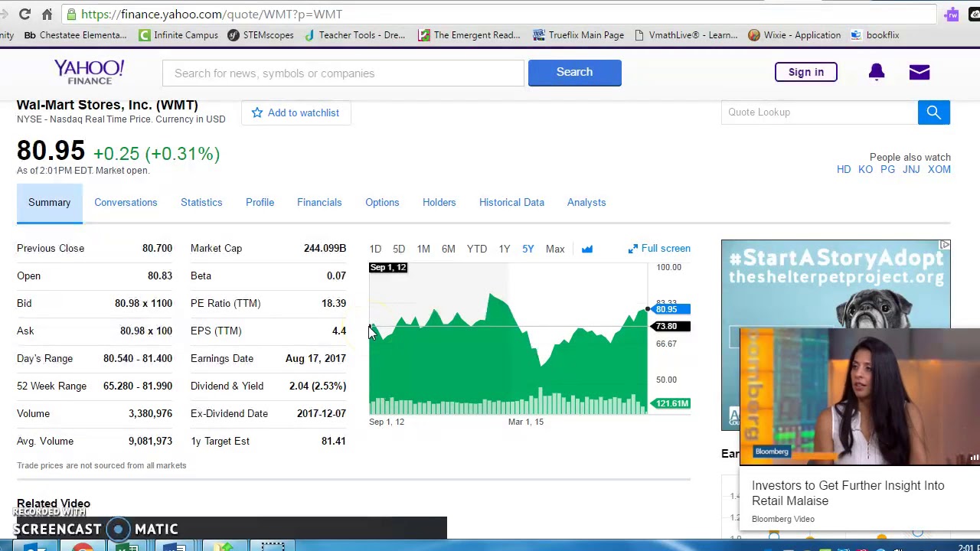Set chart range to 1Y

505,249
